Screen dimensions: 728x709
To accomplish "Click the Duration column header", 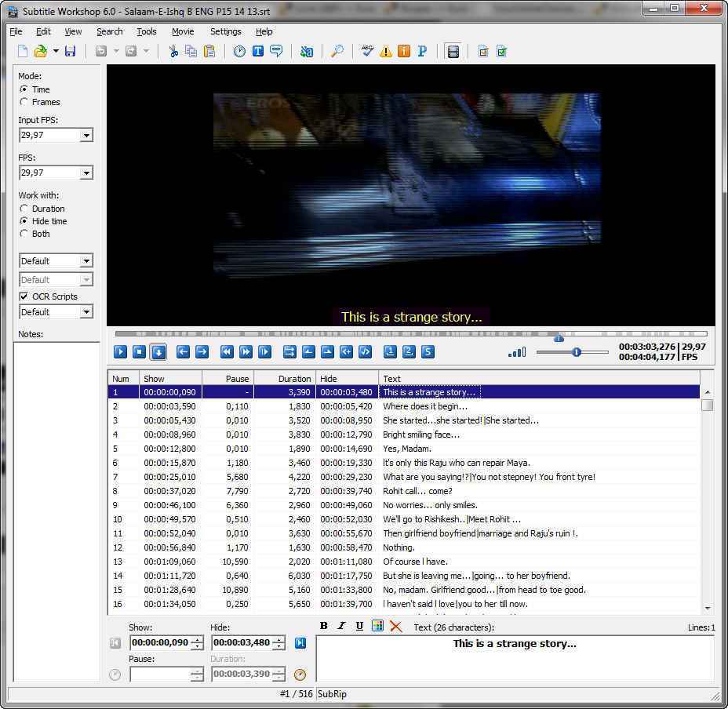I will [x=285, y=379].
